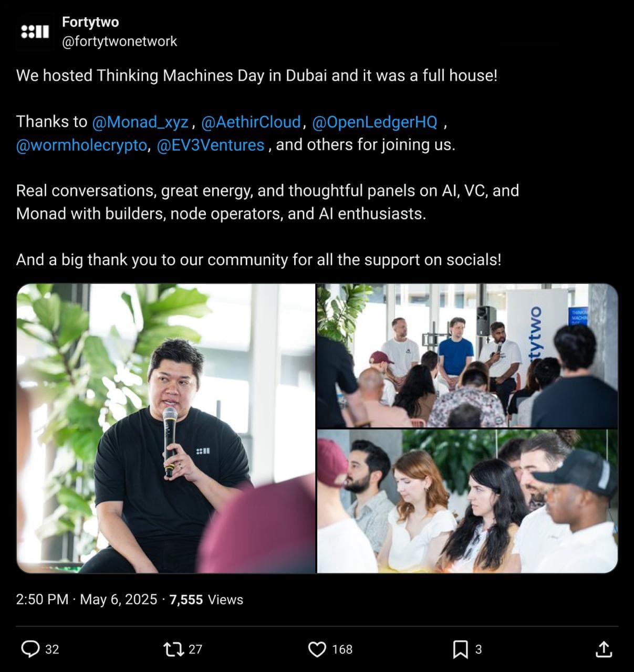Click the repost arrows icon
The image size is (634, 672).
pyautogui.click(x=174, y=649)
